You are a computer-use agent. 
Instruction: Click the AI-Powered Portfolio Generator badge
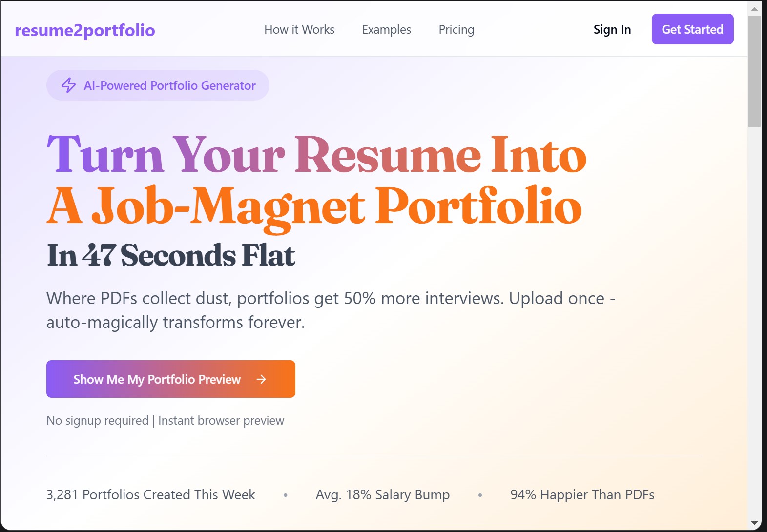[x=157, y=85]
